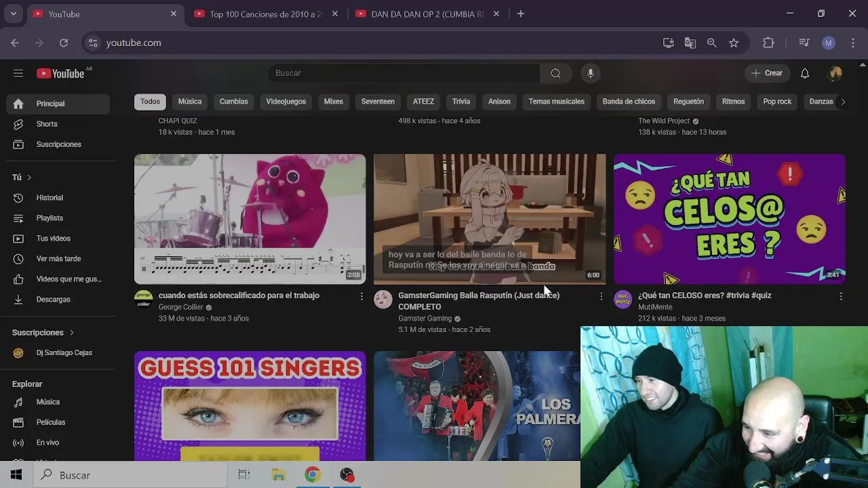Screen dimensions: 868x488
Task: Open Tus videos in sidebar
Action: pos(58,239)
